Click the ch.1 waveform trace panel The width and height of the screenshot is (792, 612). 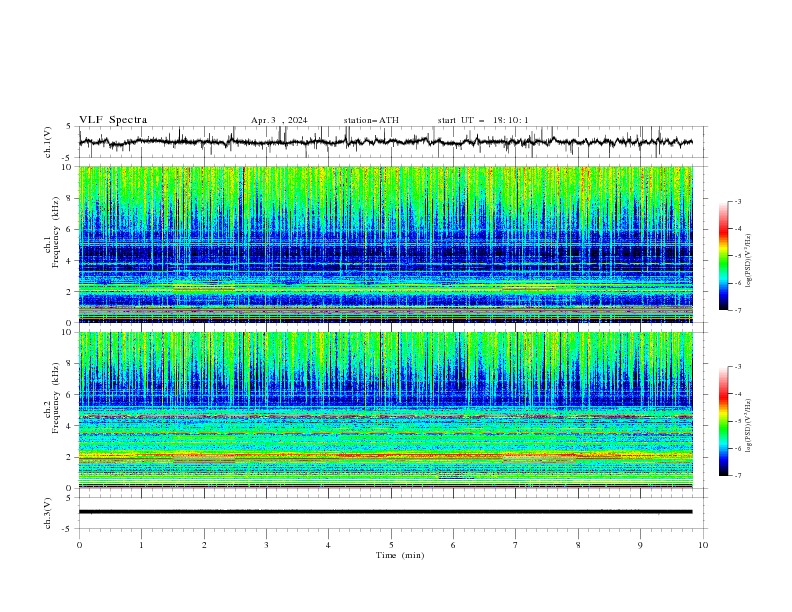point(392,142)
